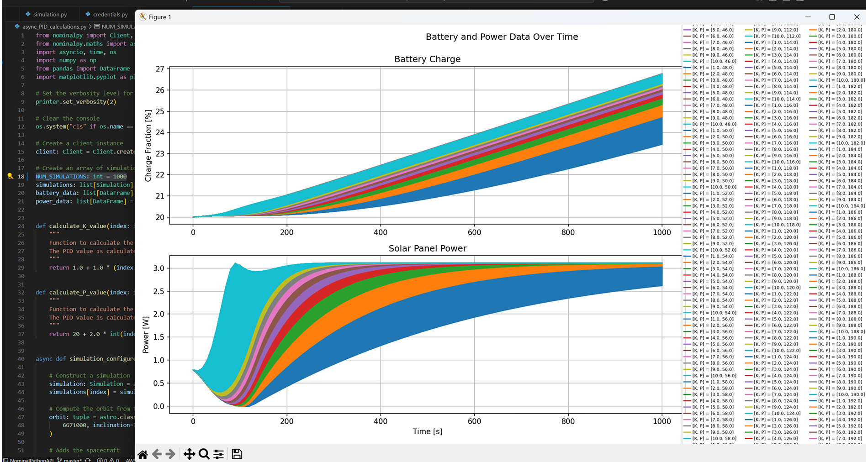
Task: Click the Battery Charge subplot title
Action: (x=427, y=59)
